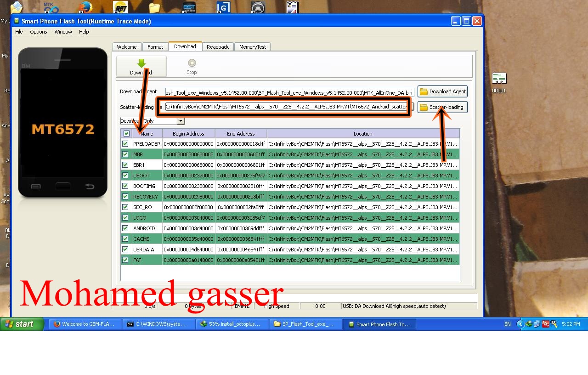Click the red cursor tray icon
Screen dimensions: 588x375
tap(545, 324)
